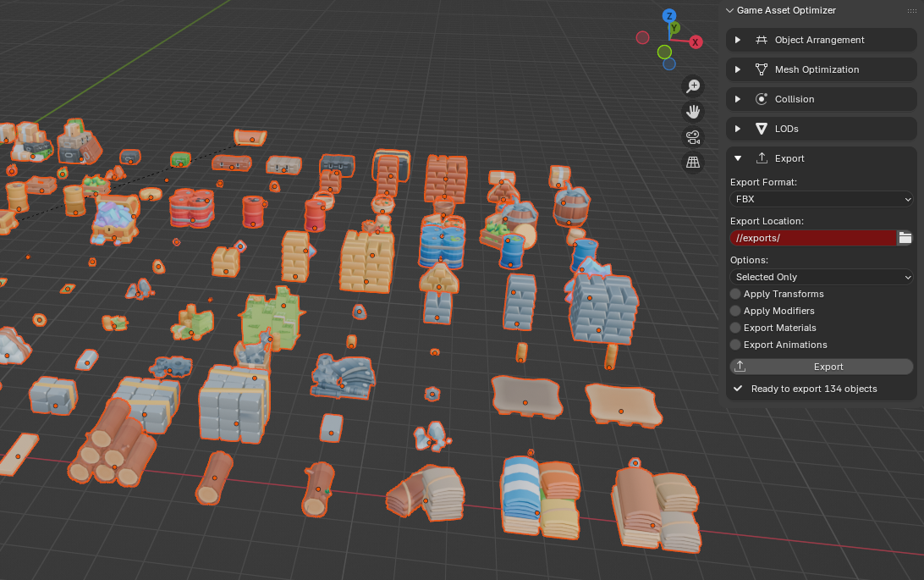The width and height of the screenshot is (924, 580).
Task: Click the Mesh Optimization icon
Action: point(762,69)
